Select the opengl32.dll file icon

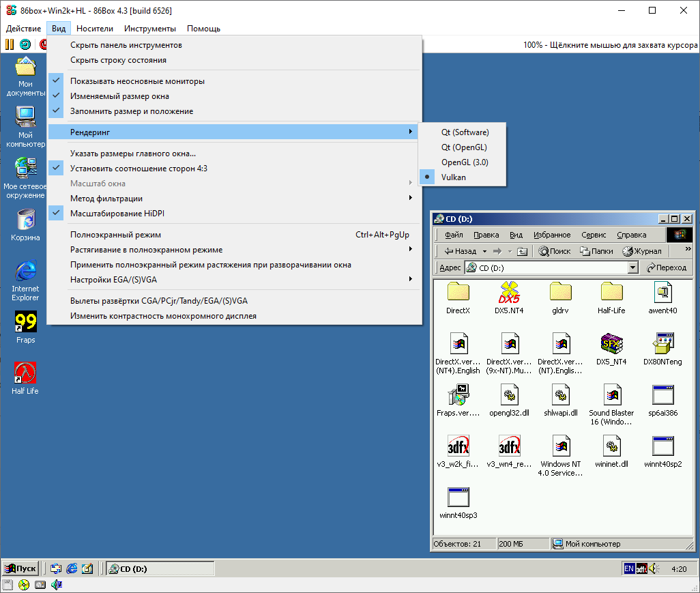(509, 395)
